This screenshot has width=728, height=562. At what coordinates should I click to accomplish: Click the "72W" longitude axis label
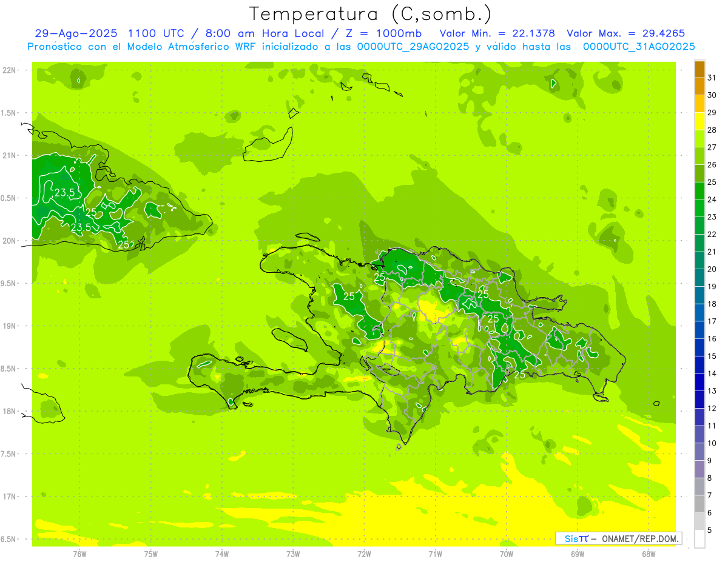[364, 554]
